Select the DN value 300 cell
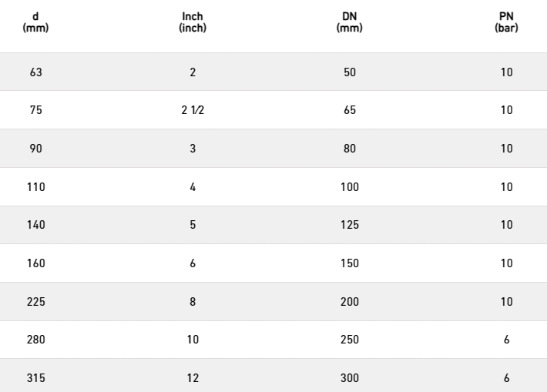 click(350, 378)
